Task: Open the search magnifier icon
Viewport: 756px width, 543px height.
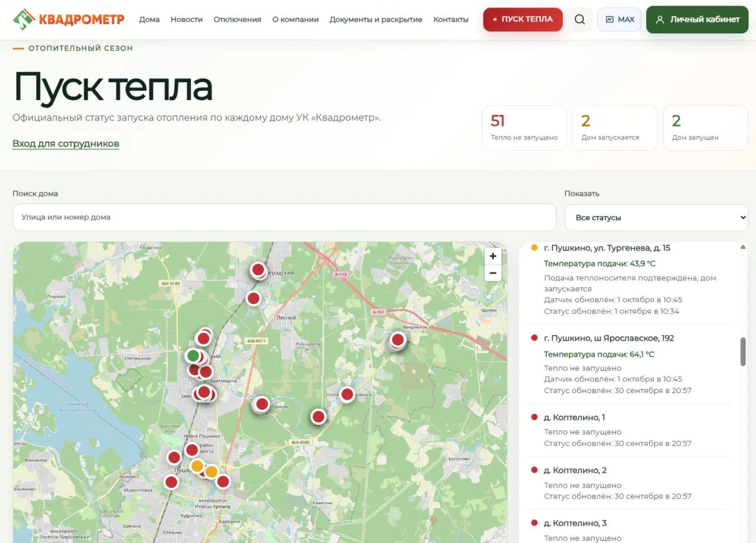Action: click(580, 19)
